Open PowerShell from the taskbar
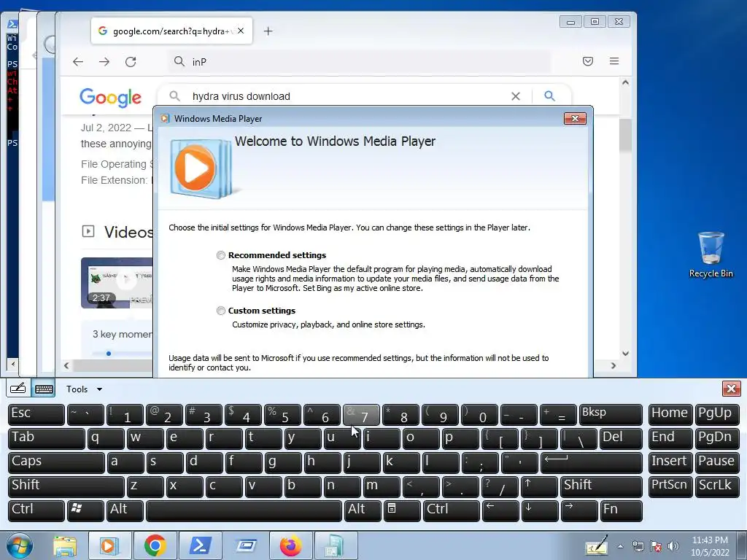Screen dimensions: 747x560 (x=200, y=545)
